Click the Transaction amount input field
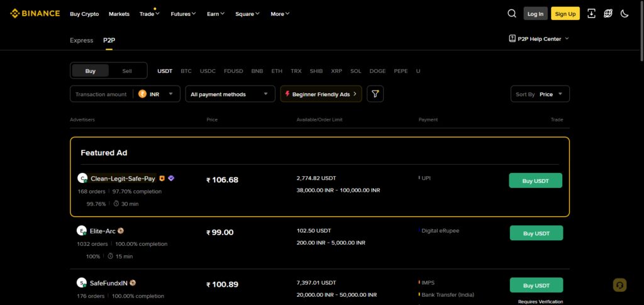The width and height of the screenshot is (644, 305). pos(101,94)
